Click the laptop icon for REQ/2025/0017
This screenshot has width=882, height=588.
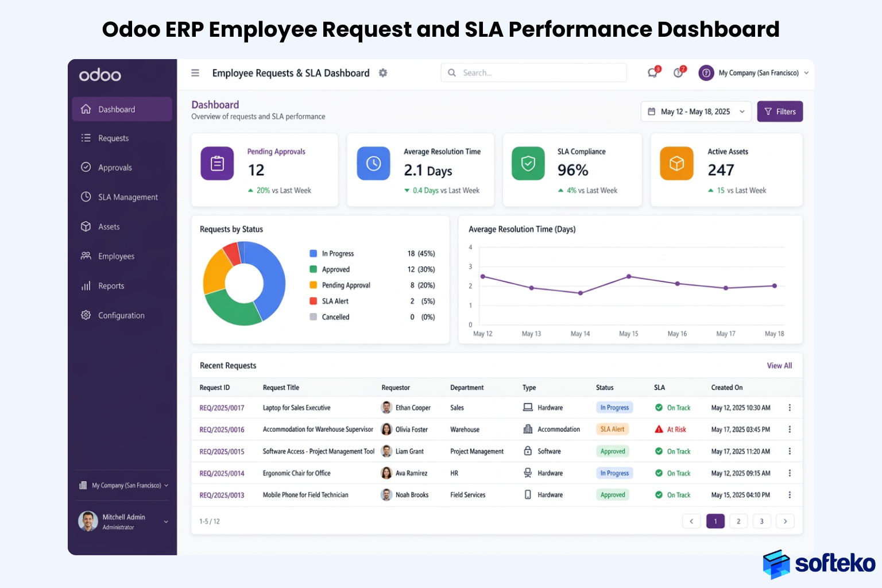pos(528,408)
